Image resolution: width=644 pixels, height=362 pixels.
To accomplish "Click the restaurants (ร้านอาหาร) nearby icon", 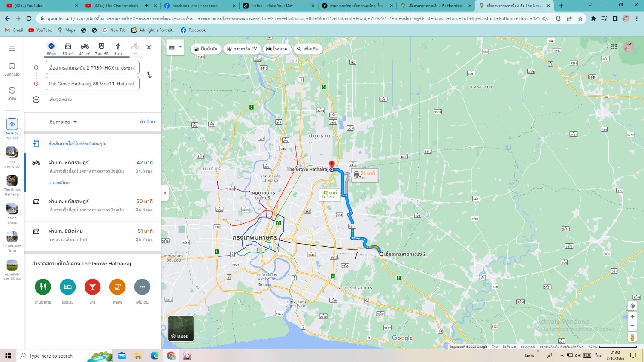I will coord(43,287).
